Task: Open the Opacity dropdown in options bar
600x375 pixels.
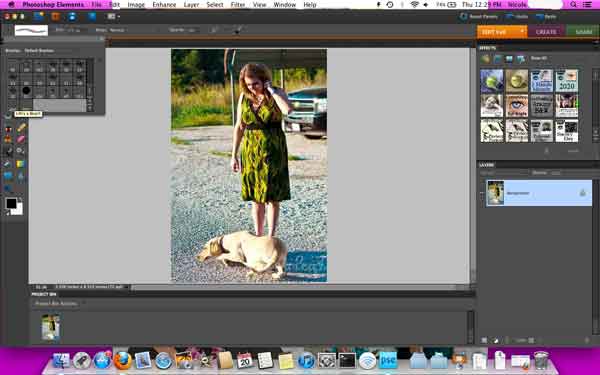Action: click(192, 30)
